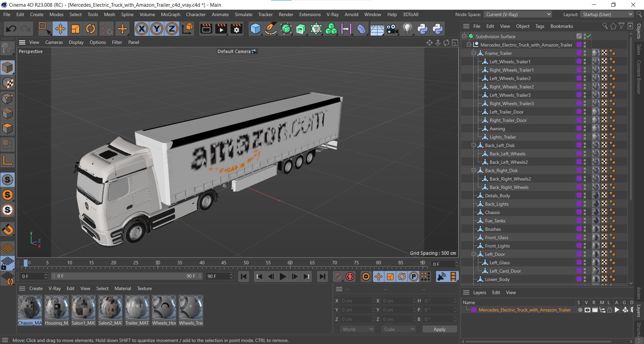Switch to Polygons mode
The image size is (644, 344).
pyautogui.click(x=7, y=129)
